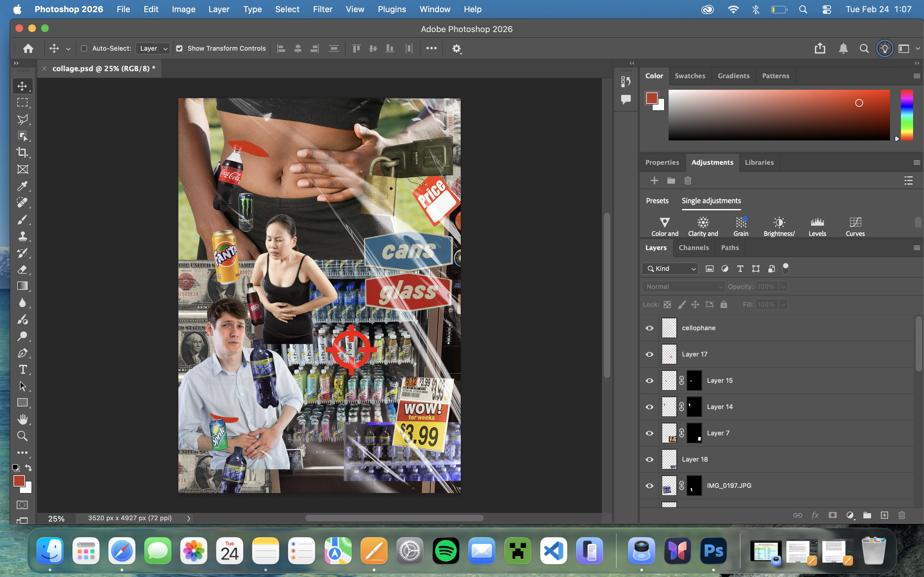Expand the Normal blend mode dropdown
Image resolution: width=924 pixels, height=577 pixels.
point(683,287)
